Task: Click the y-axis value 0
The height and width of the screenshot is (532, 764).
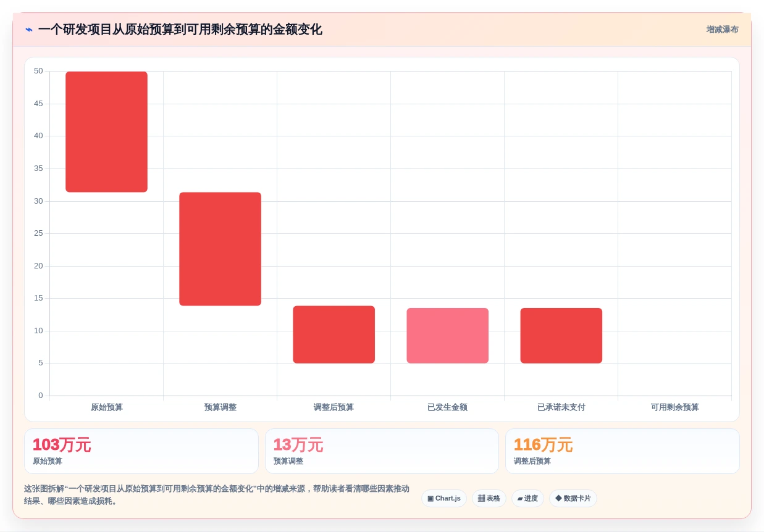Action: tap(41, 396)
